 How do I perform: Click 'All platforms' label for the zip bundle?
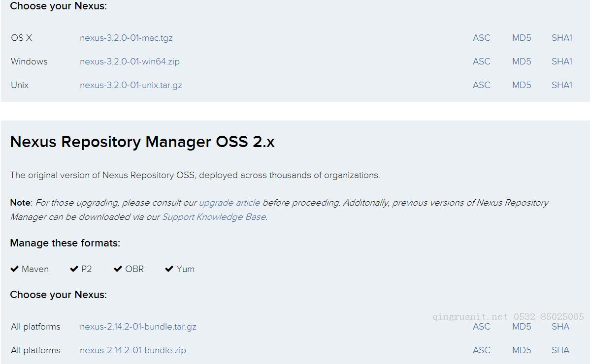pyautogui.click(x=35, y=351)
